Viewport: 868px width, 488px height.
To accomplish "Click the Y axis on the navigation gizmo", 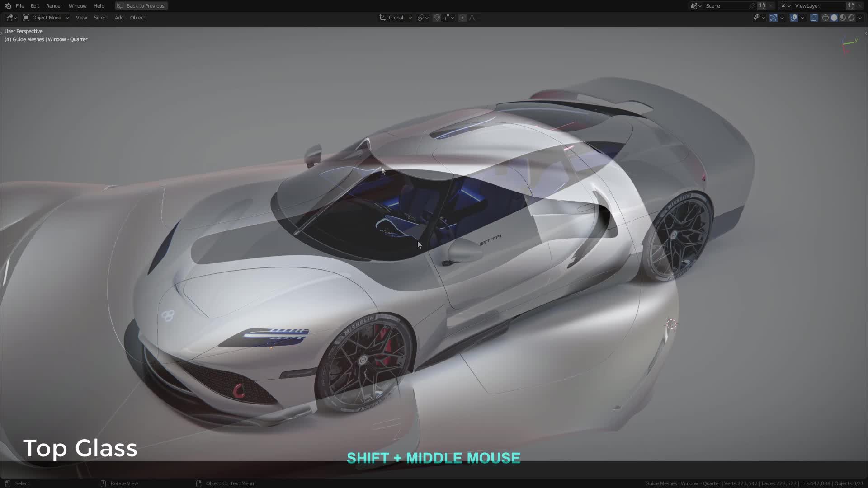I will 856,40.
